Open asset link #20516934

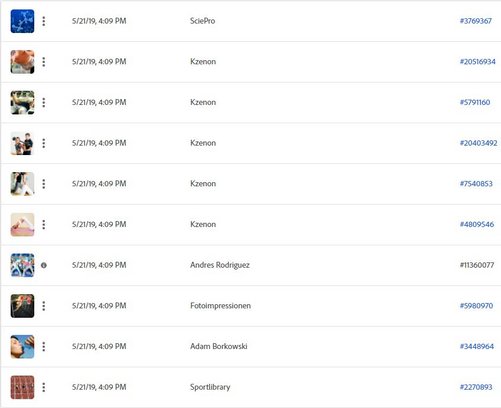tap(478, 62)
